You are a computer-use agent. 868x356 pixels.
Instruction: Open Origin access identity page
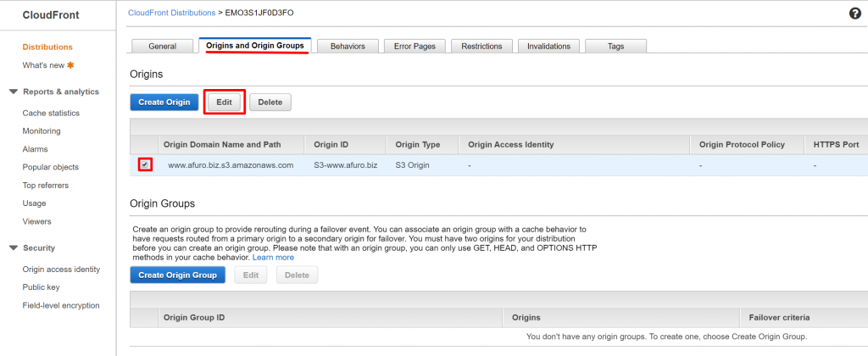61,269
